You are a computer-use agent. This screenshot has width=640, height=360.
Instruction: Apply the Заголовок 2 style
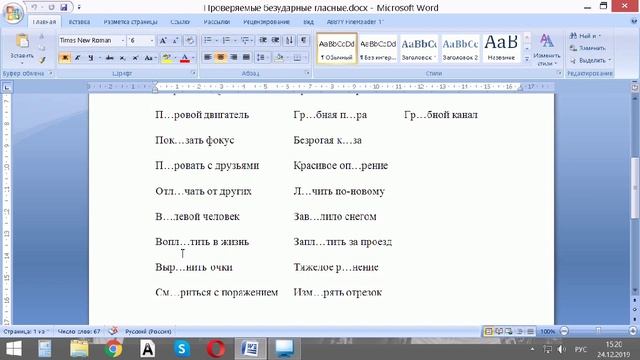pyautogui.click(x=460, y=48)
